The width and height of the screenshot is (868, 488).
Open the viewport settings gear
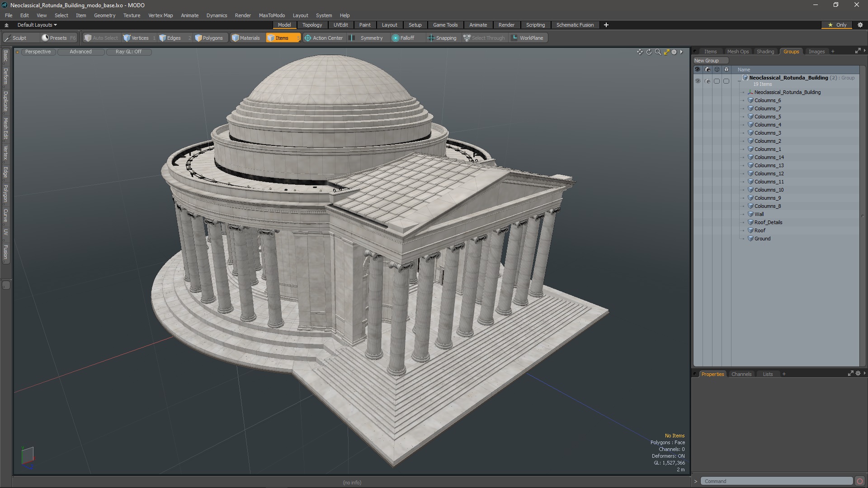coord(674,52)
